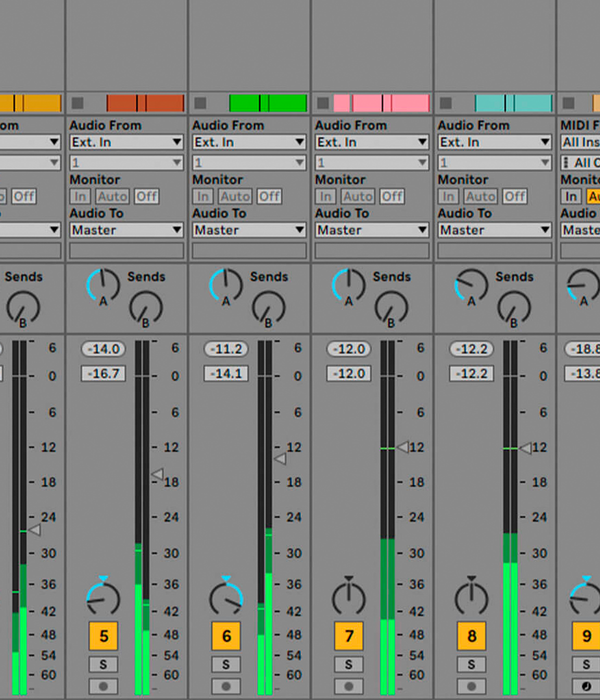Arm track 6 for recording
Screen dimensions: 600x700
(x=226, y=686)
